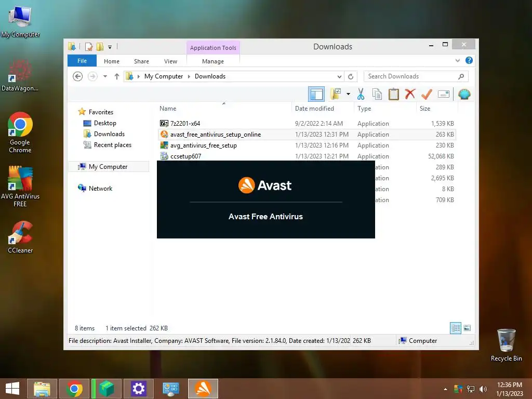This screenshot has width=532, height=399.
Task: Open the Manage ribbon tab
Action: coord(213,61)
